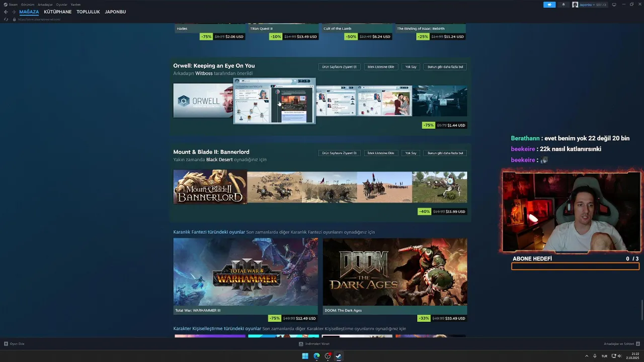This screenshot has height=362, width=644.
Task: Open the friends and chat icon
Action: (638, 344)
